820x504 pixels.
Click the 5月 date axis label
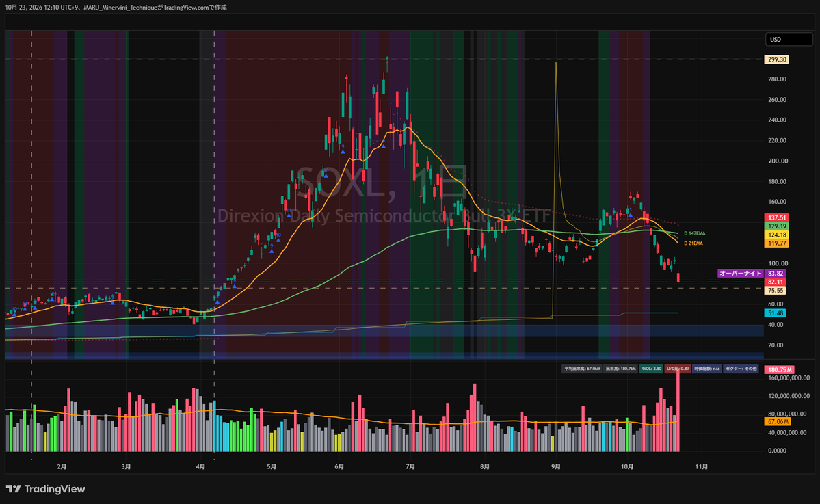tap(271, 467)
